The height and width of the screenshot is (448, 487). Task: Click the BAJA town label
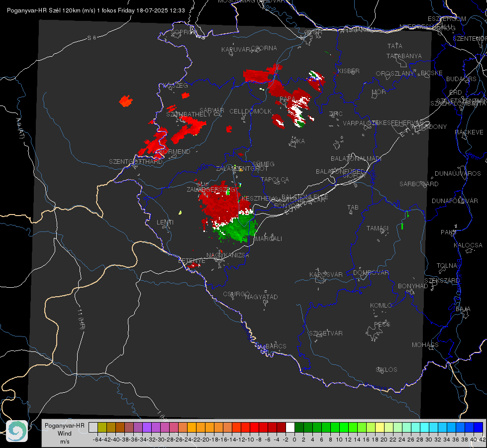coord(463,309)
